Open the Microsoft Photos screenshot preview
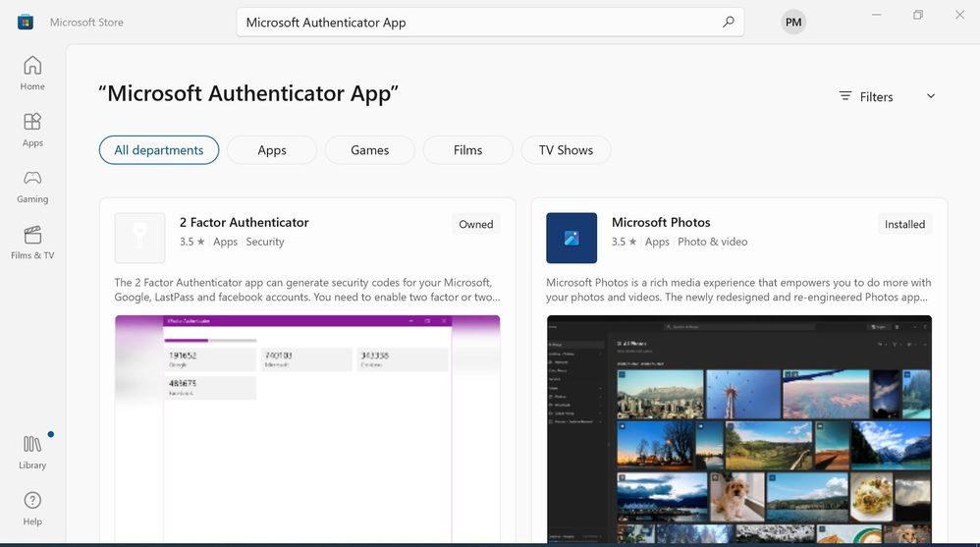Viewport: 980px width, 547px height. click(x=738, y=429)
